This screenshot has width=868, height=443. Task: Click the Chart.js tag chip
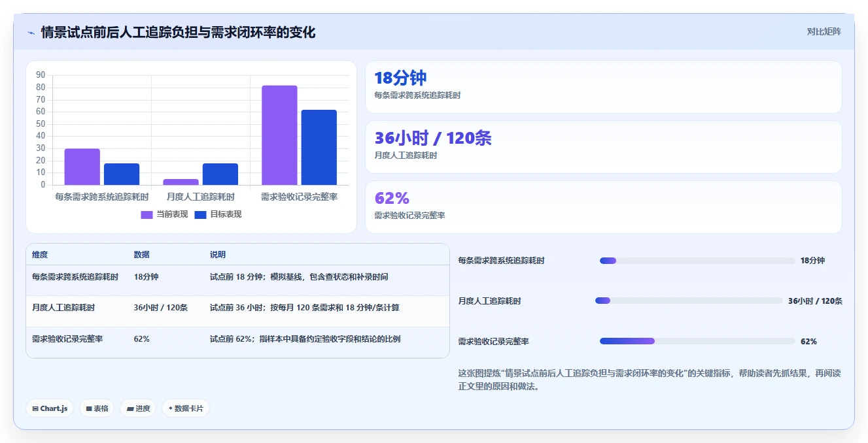50,408
